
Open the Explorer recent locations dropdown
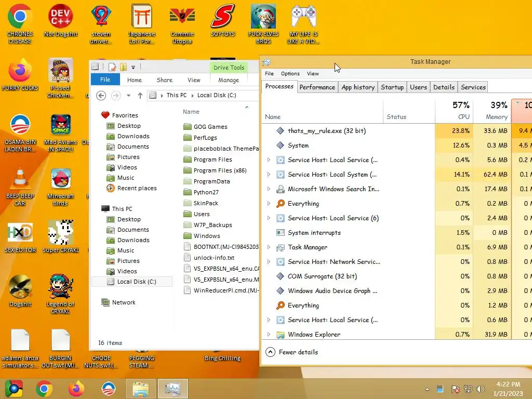pyautogui.click(x=129, y=96)
